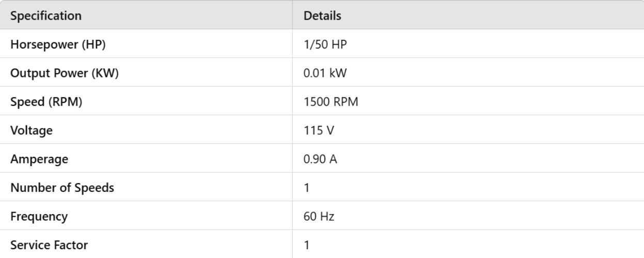The width and height of the screenshot is (644, 258).
Task: Click the Details column header
Action: point(322,16)
